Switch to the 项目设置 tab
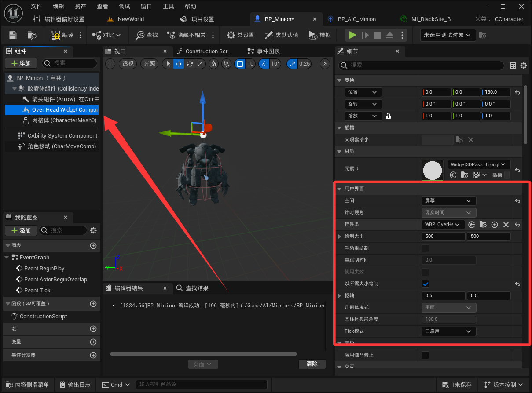This screenshot has width=532, height=393. [202, 19]
